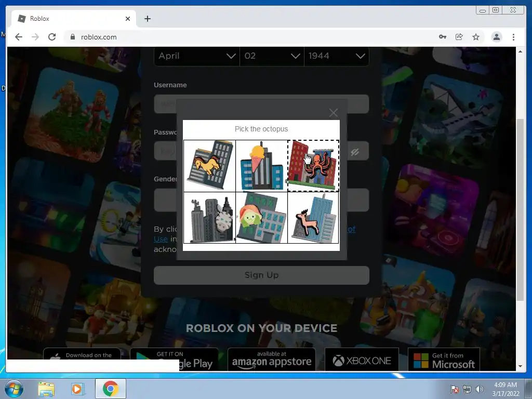
Task: Toggle password visibility eye icon
Action: click(x=355, y=152)
